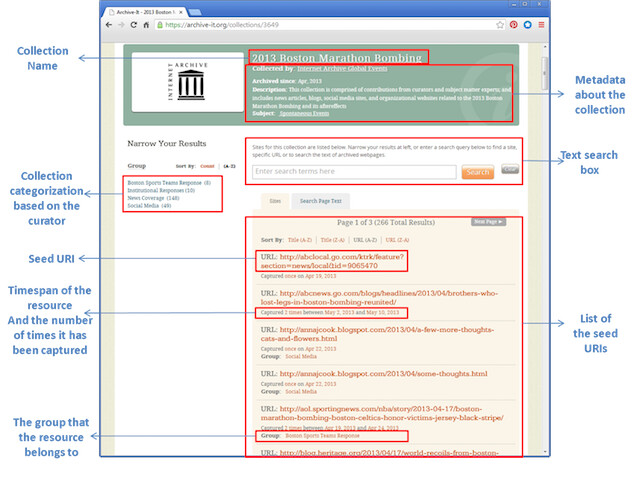Viewport: 637px width, 480px height.
Task: Open the abclocal.go.com seed URL
Action: point(332,261)
